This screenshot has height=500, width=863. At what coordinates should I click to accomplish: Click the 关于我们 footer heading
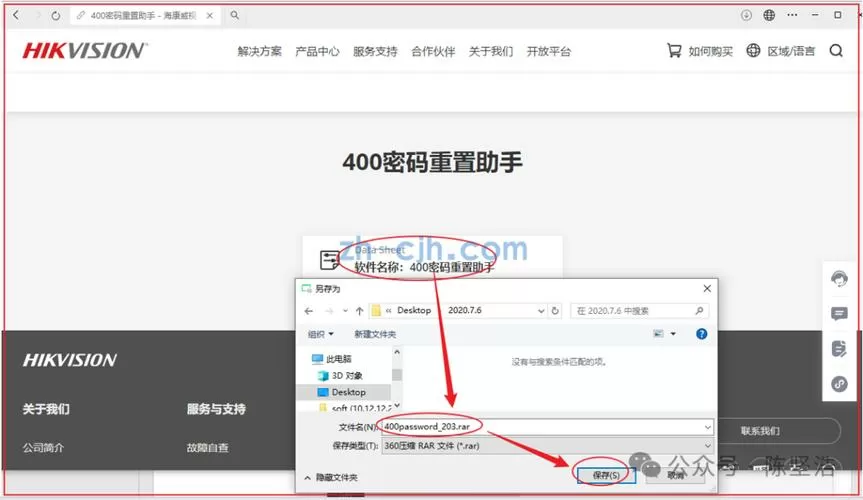click(x=46, y=409)
